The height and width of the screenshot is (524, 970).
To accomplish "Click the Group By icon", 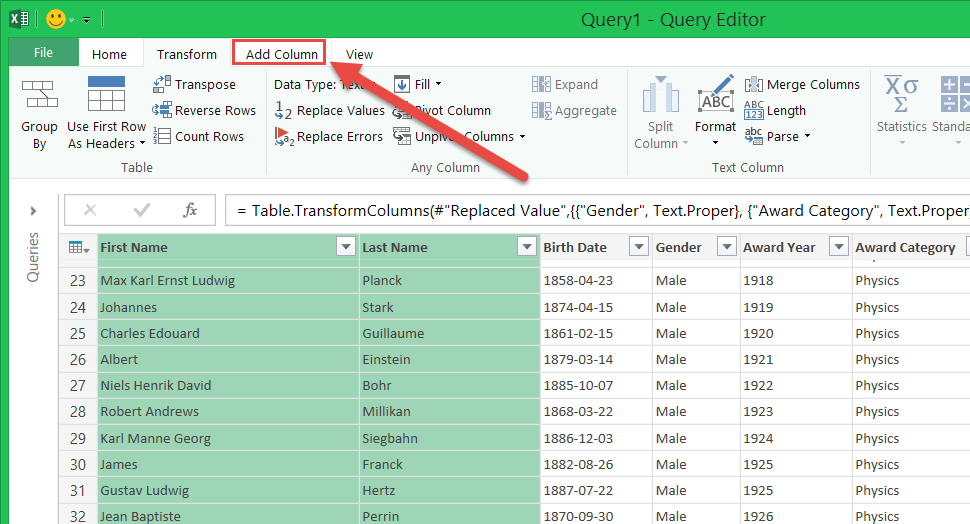I will [x=39, y=97].
